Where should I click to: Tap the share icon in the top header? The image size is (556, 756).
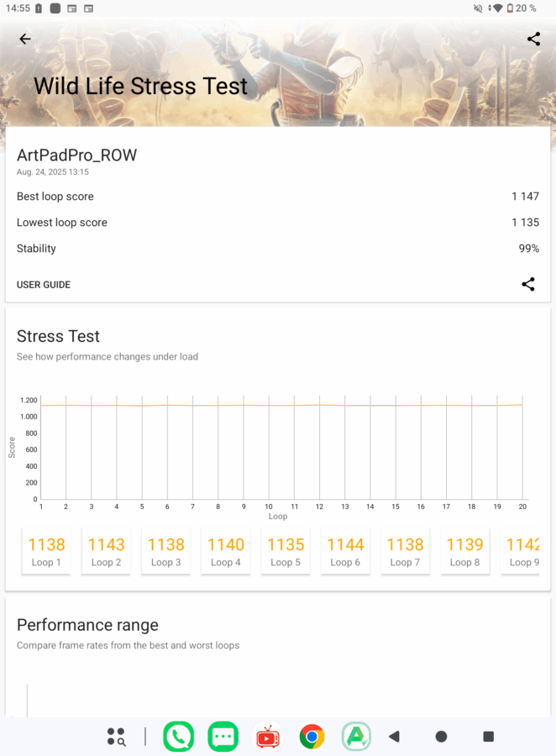coord(533,39)
